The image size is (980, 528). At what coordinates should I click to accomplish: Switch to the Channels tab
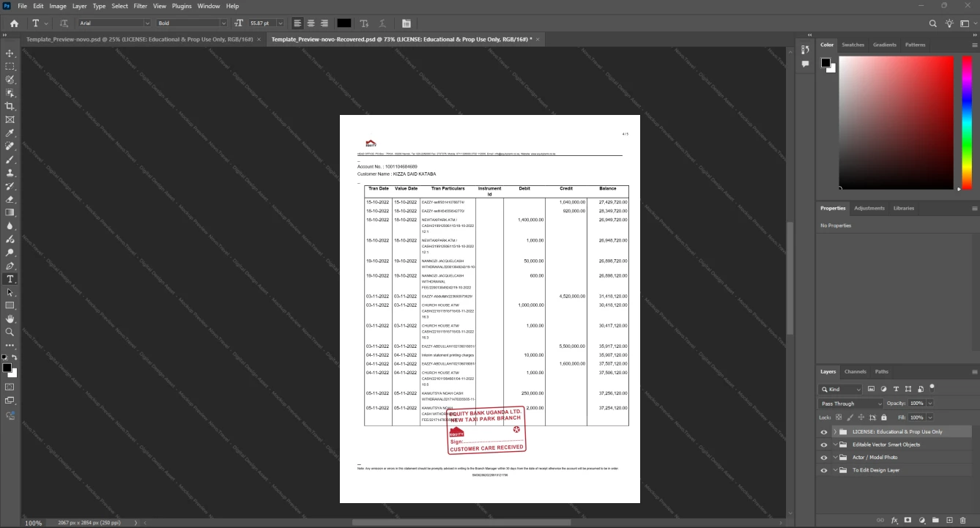pos(855,371)
